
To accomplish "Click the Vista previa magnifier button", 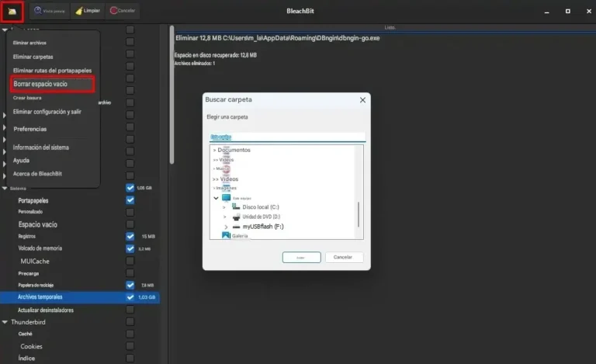I will click(x=50, y=11).
